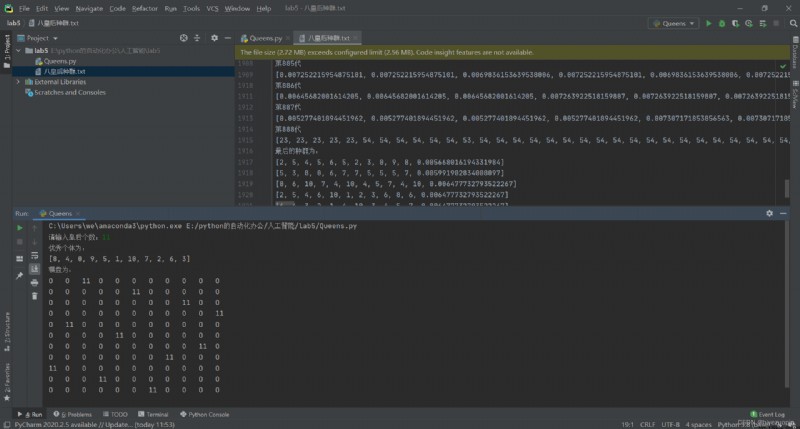Collapse the lab5 project folder
The width and height of the screenshot is (800, 429).
(19, 51)
